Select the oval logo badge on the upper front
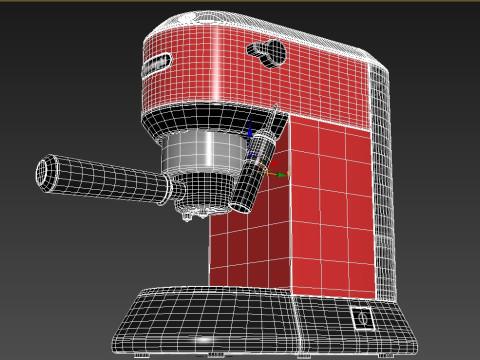The image size is (480, 360). (x=157, y=64)
